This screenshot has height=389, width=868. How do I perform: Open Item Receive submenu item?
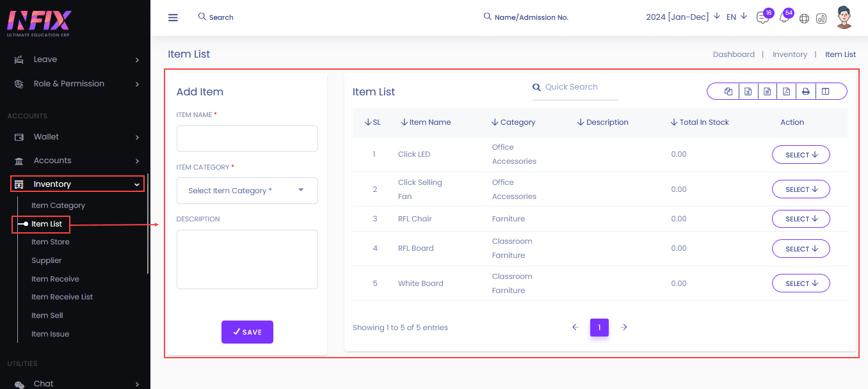[x=56, y=279]
